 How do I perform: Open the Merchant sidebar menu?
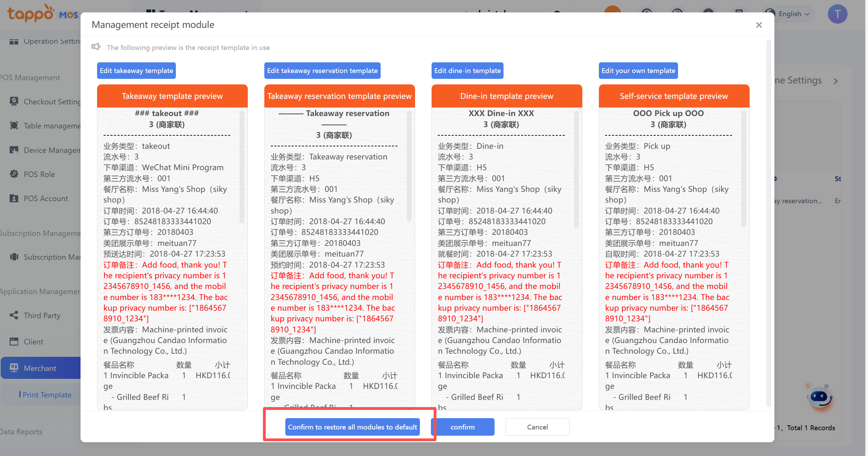pyautogui.click(x=40, y=368)
